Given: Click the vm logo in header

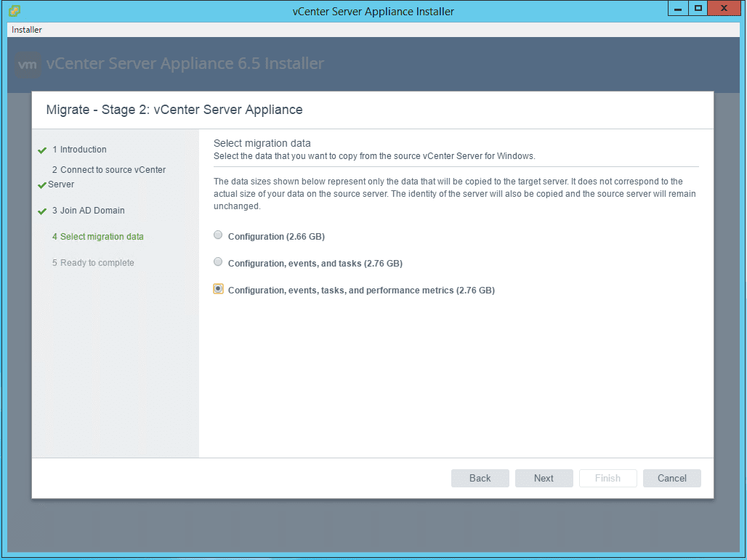Looking at the screenshot, I should click(x=28, y=65).
